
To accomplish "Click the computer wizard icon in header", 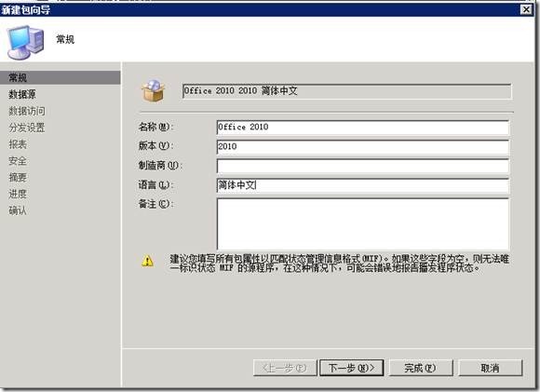I will point(26,42).
